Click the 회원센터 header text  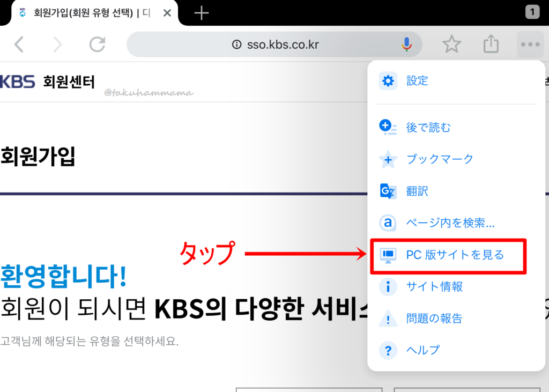tap(69, 82)
